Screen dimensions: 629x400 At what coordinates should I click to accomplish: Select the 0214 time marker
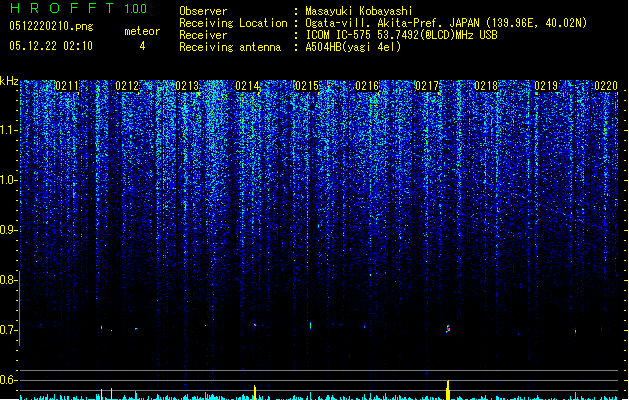247,86
